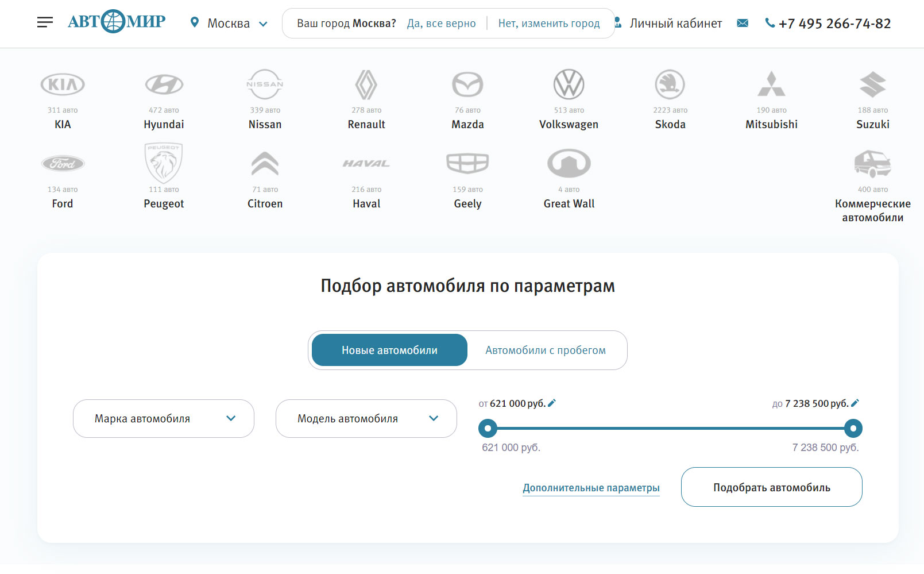Click the 'Hyundai' brand name text
Screen dimensions: 924x574
[164, 124]
